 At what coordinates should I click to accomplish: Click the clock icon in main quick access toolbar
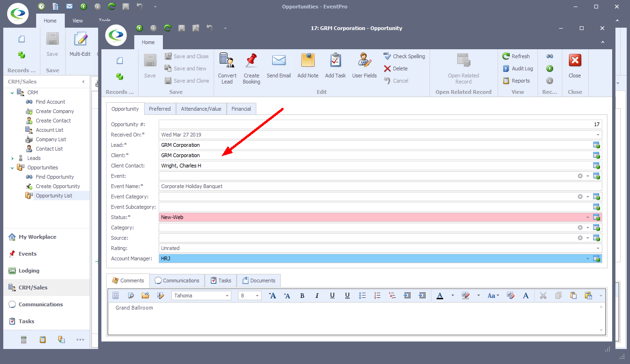pyautogui.click(x=41, y=7)
